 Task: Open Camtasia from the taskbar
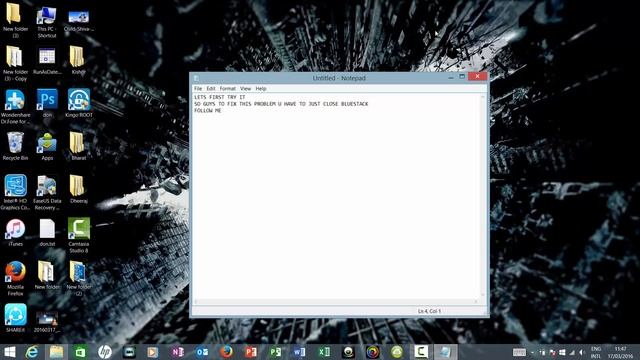click(x=421, y=352)
